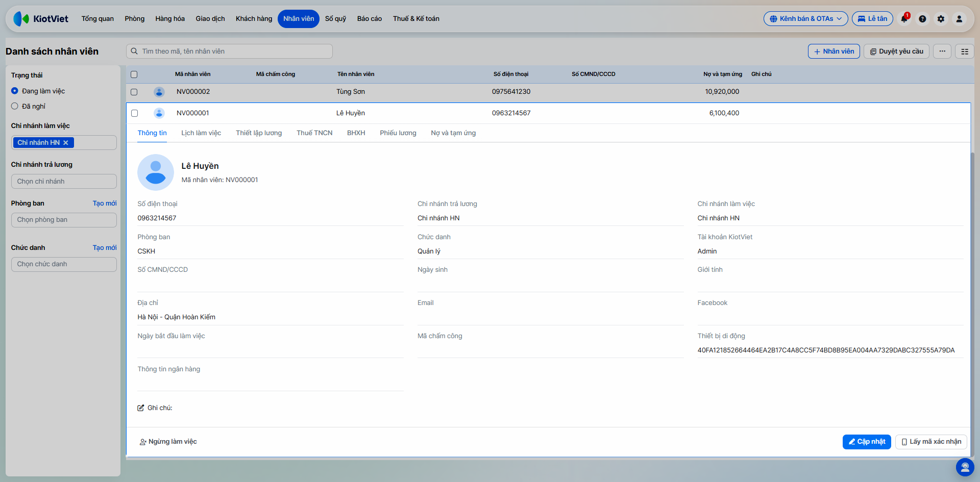Switch to the Phiếu lương tab
The width and height of the screenshot is (980, 482).
click(398, 133)
